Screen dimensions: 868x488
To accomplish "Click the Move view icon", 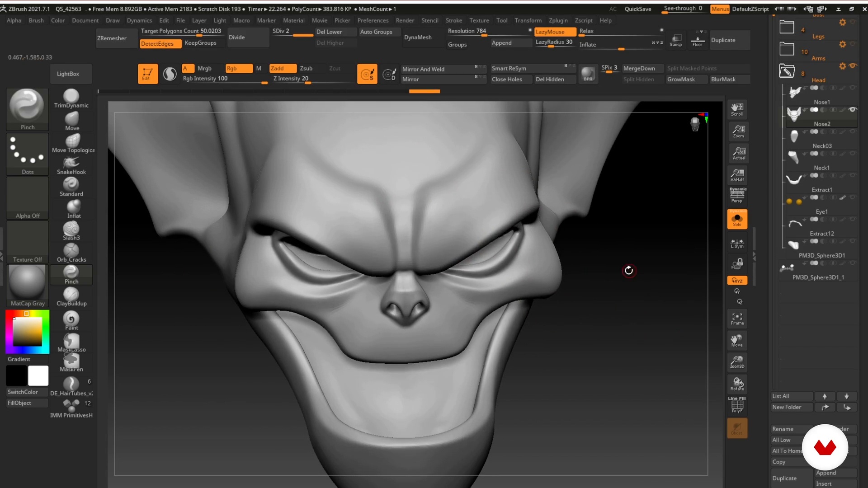I will pyautogui.click(x=737, y=340).
